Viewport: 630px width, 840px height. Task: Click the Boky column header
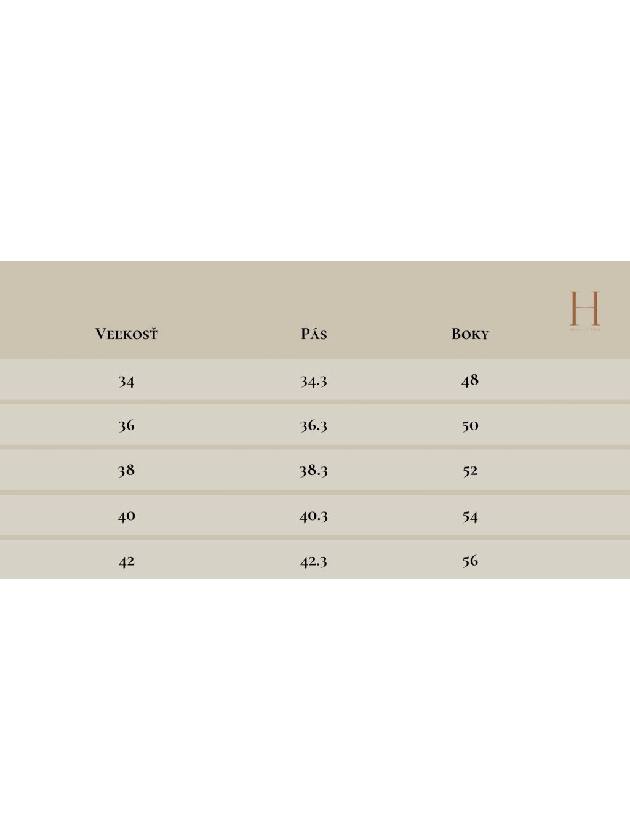coord(470,334)
